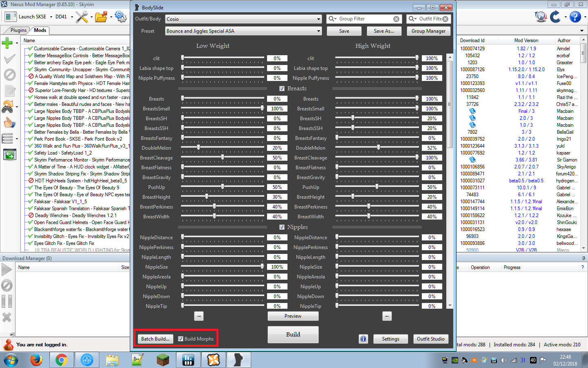The height and width of the screenshot is (368, 588).
Task: Click the grey circle-slash deactivate mod icon
Action: pos(9,75)
